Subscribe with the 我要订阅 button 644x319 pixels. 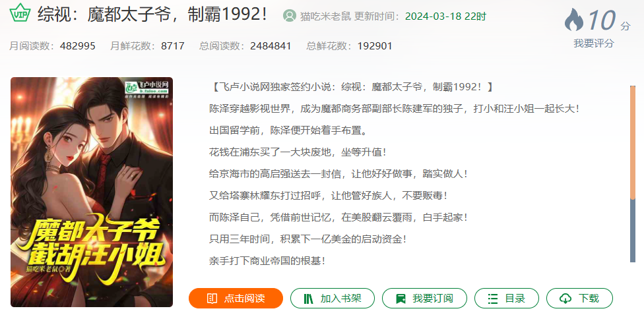tap(425, 299)
